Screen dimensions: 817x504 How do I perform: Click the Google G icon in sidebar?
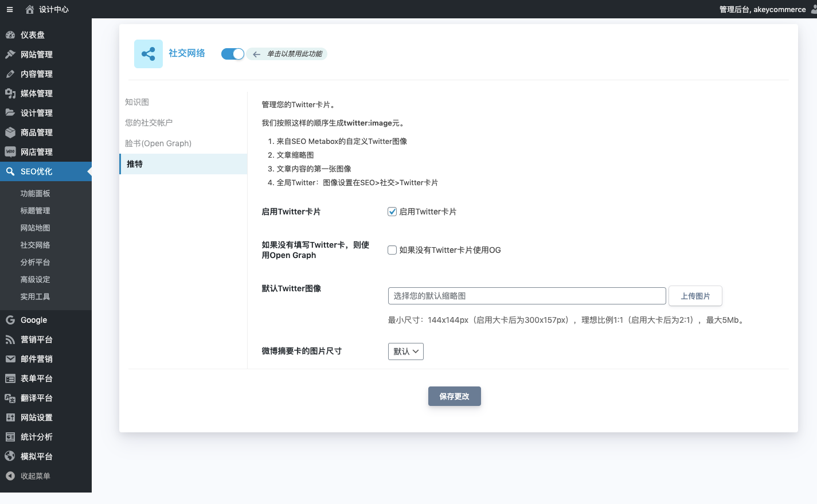coord(10,320)
